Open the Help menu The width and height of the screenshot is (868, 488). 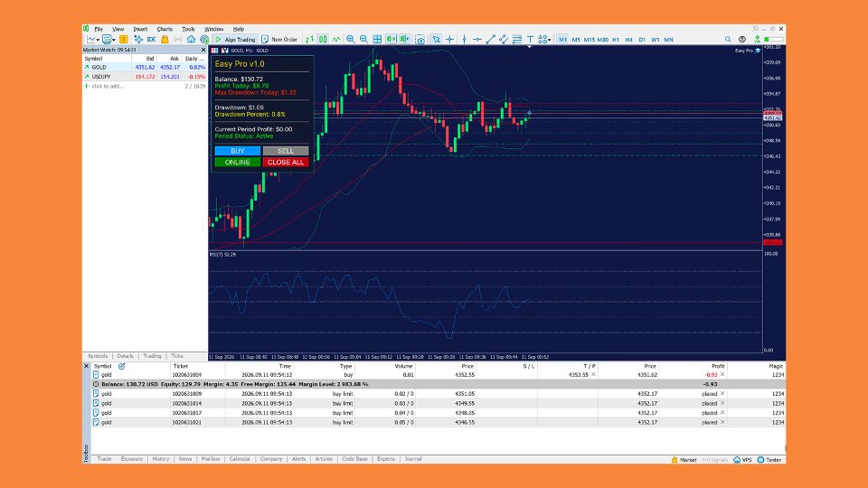point(238,29)
